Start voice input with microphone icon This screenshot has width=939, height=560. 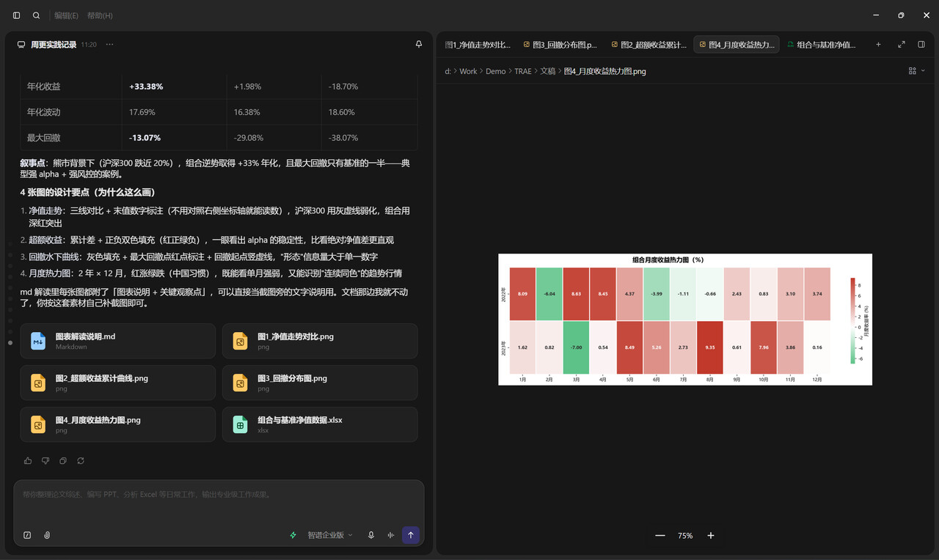371,535
